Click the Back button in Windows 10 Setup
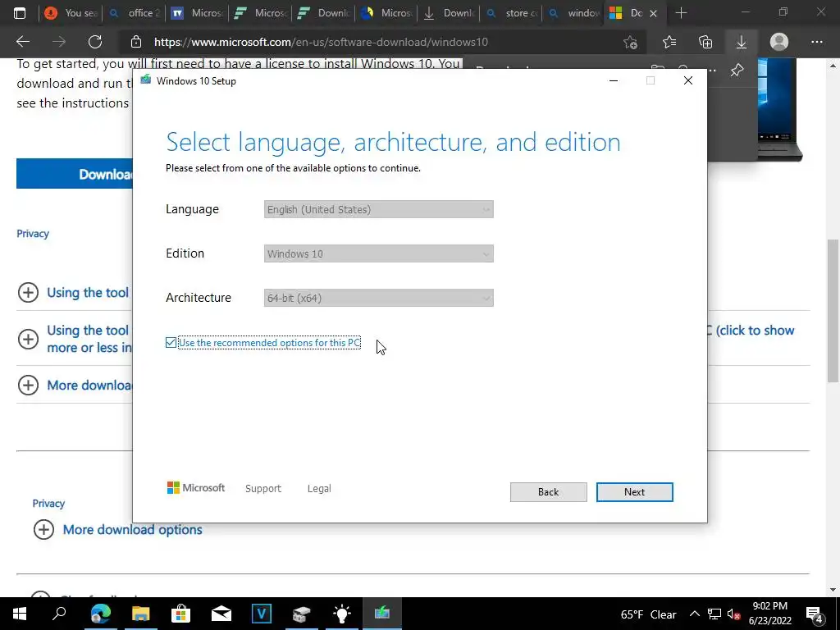The height and width of the screenshot is (630, 840). point(548,492)
